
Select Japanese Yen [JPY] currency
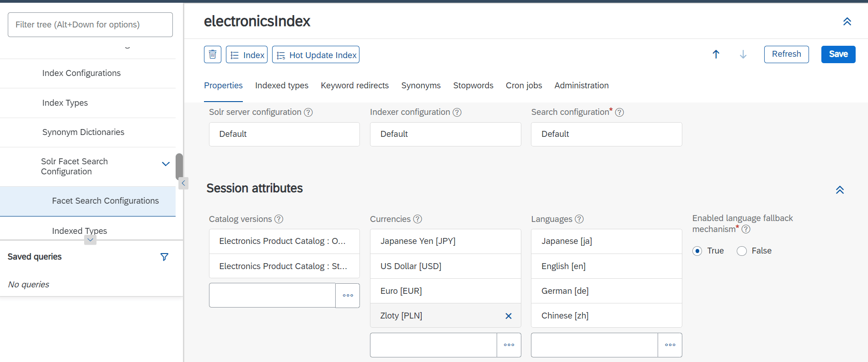[445, 241]
